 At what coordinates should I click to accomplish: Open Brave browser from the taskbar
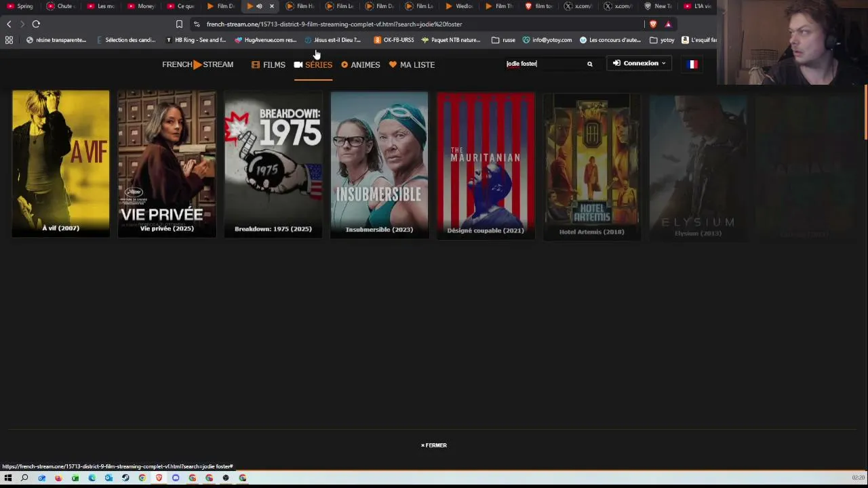click(159, 478)
